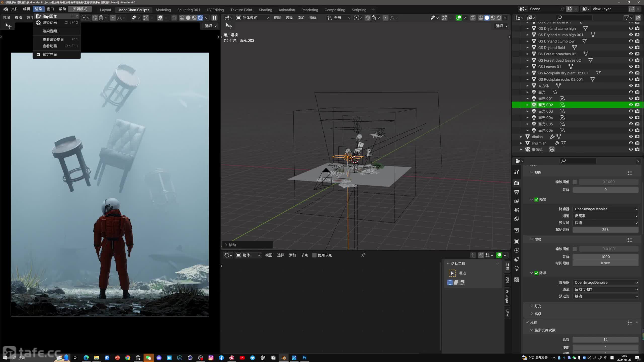Screen dimensions: 644x362
Task: Open the World properties tab
Action: (x=516, y=219)
